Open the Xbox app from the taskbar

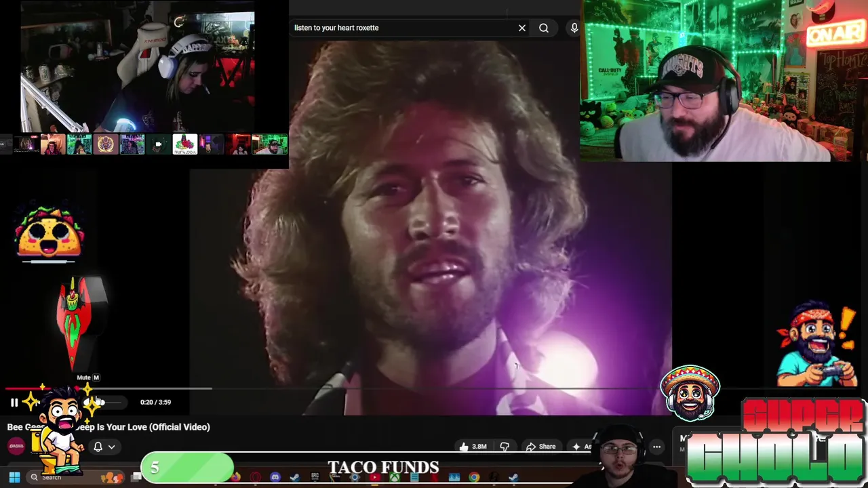[394, 477]
